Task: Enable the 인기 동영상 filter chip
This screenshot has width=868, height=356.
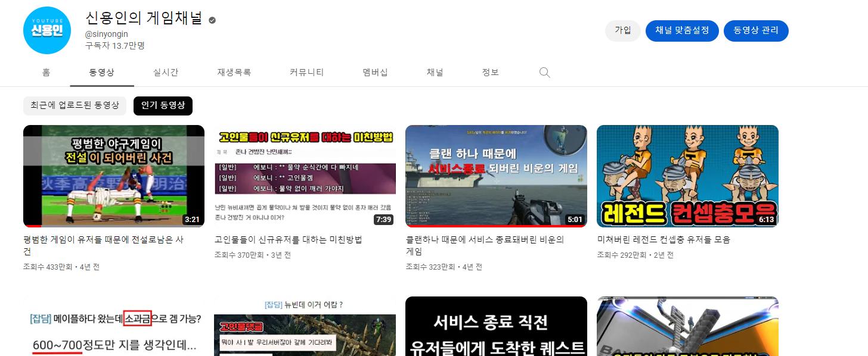Action: point(163,105)
